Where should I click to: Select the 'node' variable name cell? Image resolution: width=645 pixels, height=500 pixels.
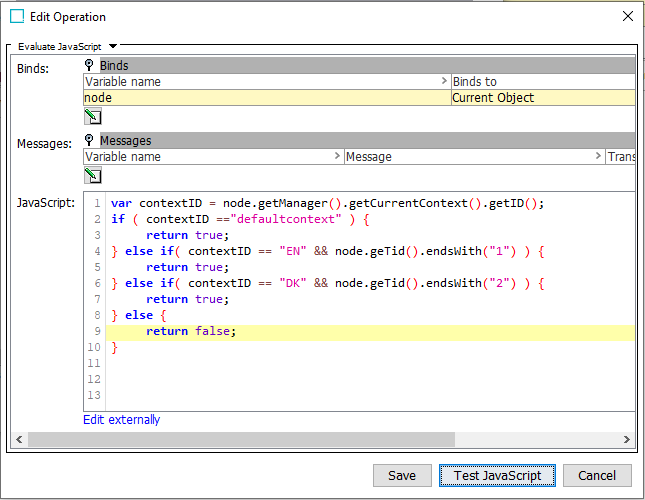pyautogui.click(x=266, y=98)
